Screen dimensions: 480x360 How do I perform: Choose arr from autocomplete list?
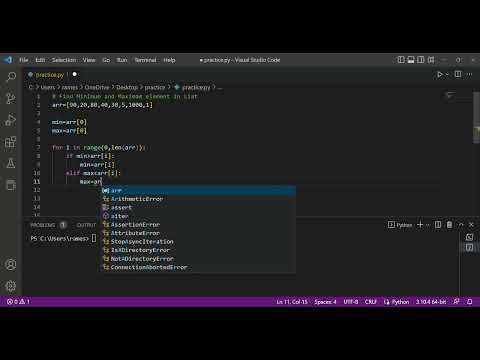coord(198,190)
